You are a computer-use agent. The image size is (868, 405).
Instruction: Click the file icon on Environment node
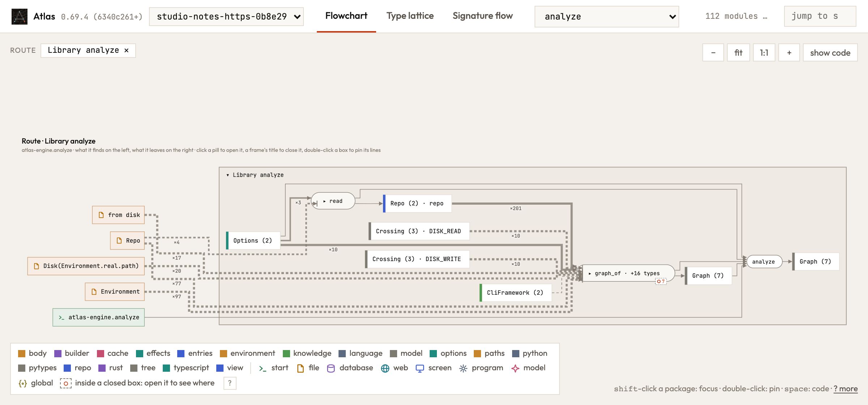coord(94,292)
